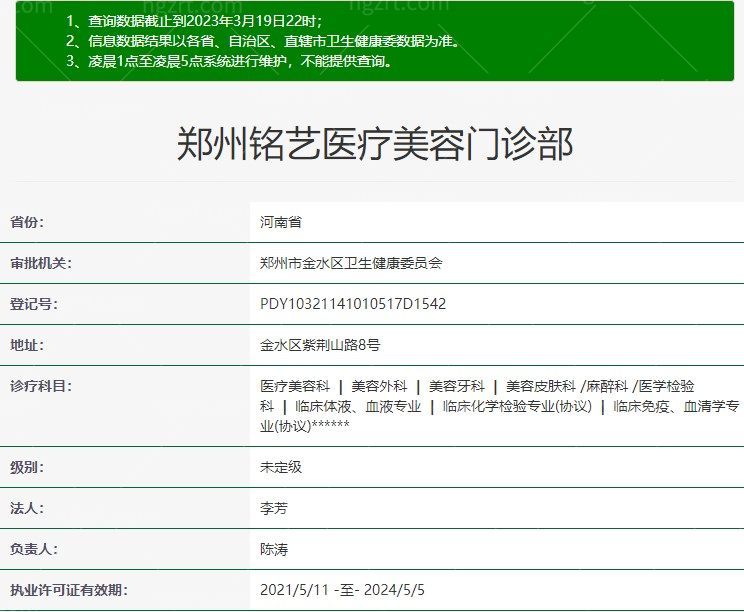Select the notice line 凌晨1点至凌晨5点系统进行维护
The height and width of the screenshot is (612, 744).
click(x=230, y=61)
